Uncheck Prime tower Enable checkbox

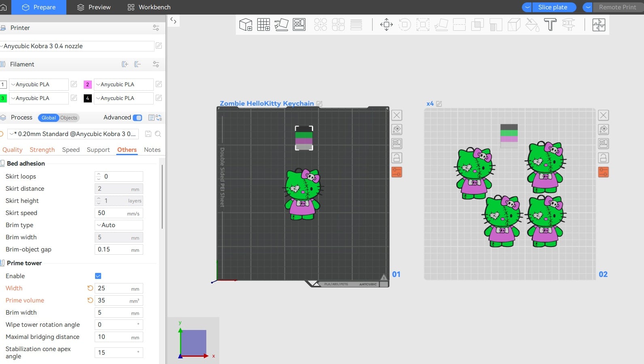pos(98,276)
